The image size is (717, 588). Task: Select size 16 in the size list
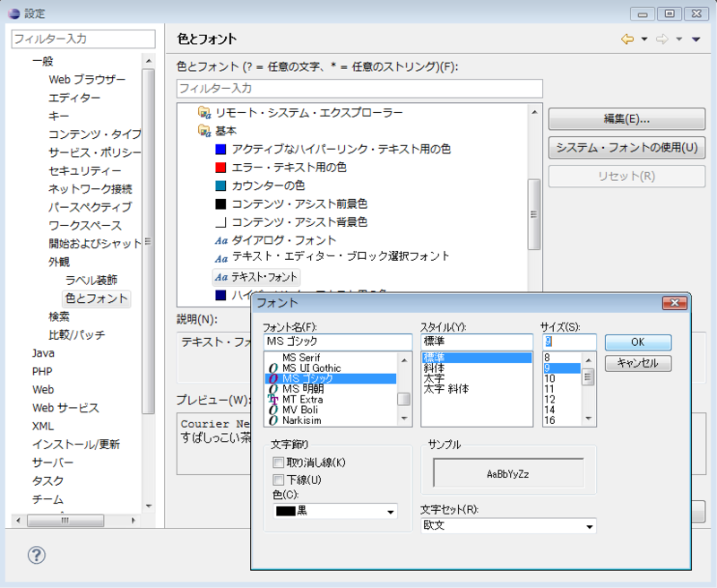click(x=549, y=420)
